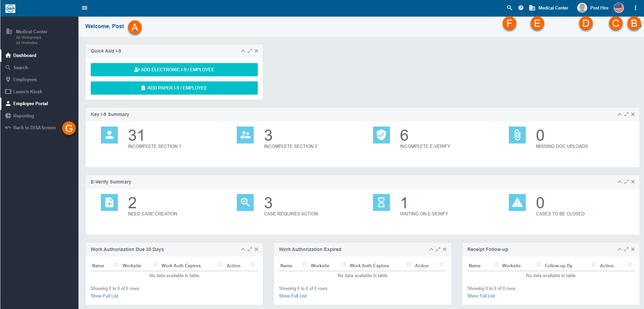This screenshot has width=644, height=309.
Task: Sort Work Authorization Expired table by Worksite
Action: 328,265
